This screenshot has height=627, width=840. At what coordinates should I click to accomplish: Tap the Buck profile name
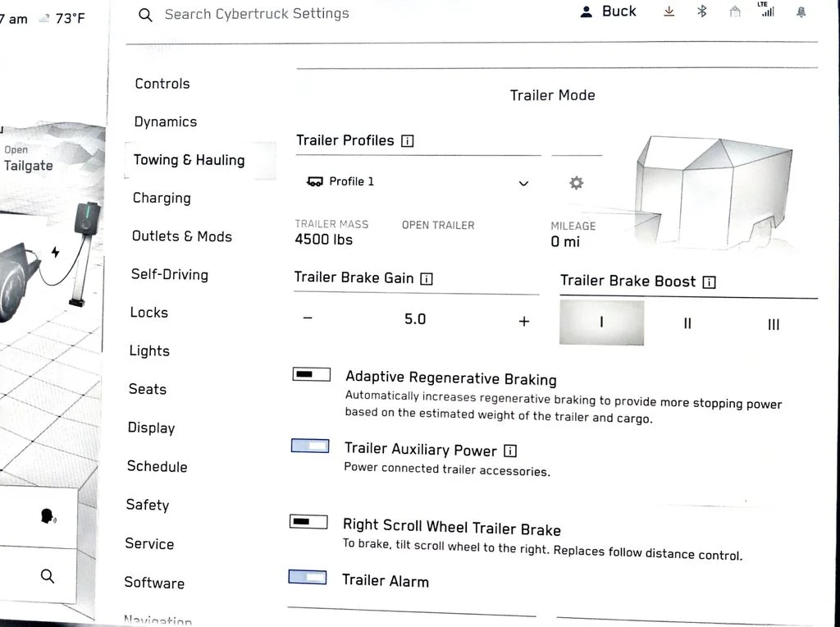(619, 11)
